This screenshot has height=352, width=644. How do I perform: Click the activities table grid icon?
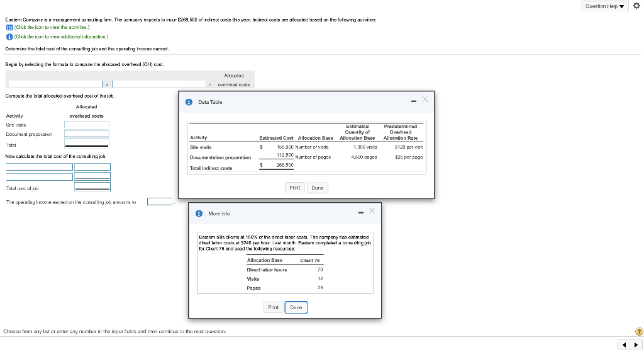point(9,28)
